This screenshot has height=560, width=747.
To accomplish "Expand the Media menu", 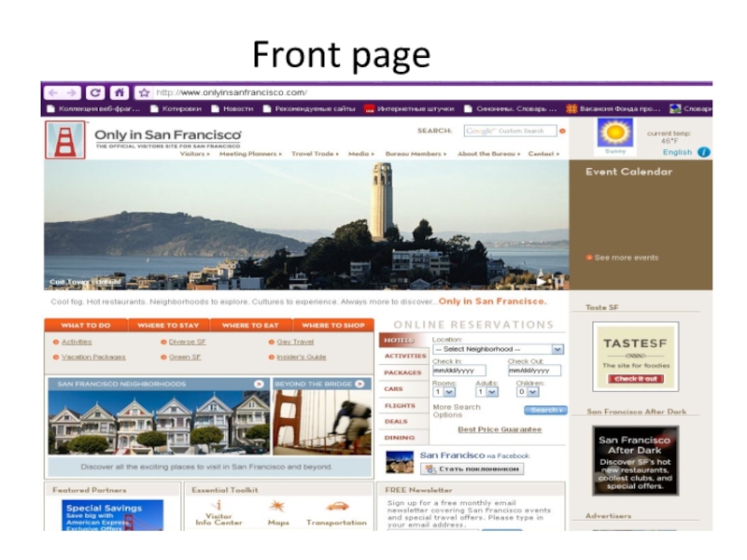I will 361,154.
